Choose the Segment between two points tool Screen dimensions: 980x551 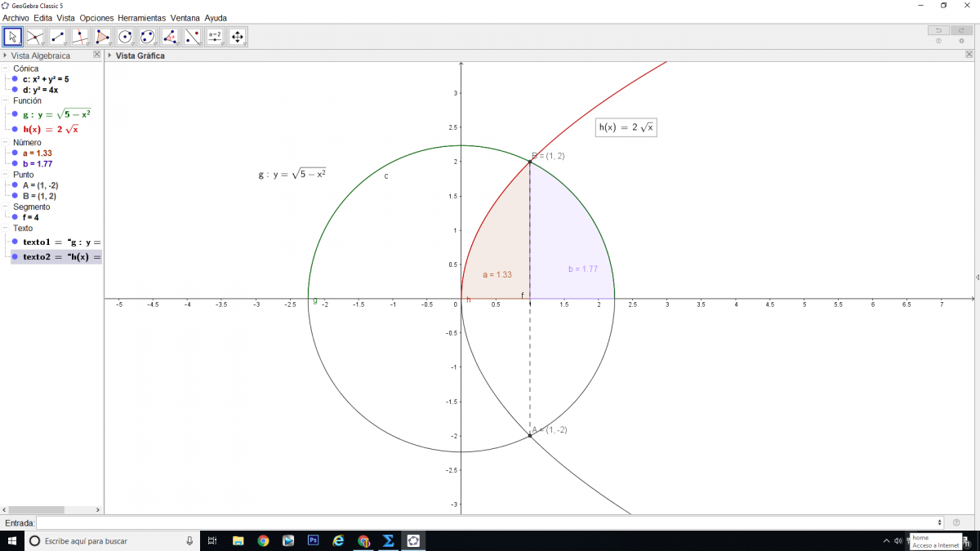pos(57,37)
